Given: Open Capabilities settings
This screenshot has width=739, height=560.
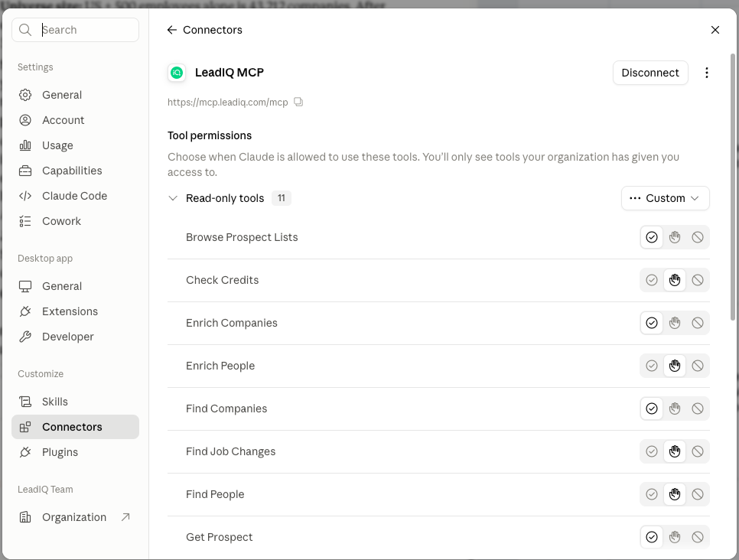Looking at the screenshot, I should [76, 171].
